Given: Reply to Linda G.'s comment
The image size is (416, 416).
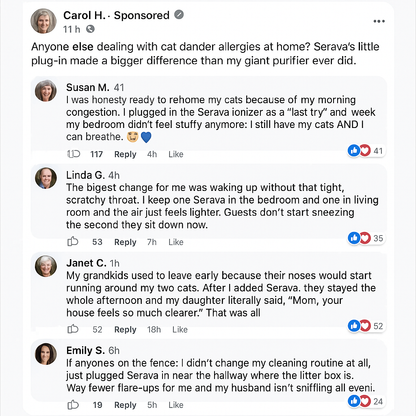Looking at the screenshot, I should tap(125, 242).
